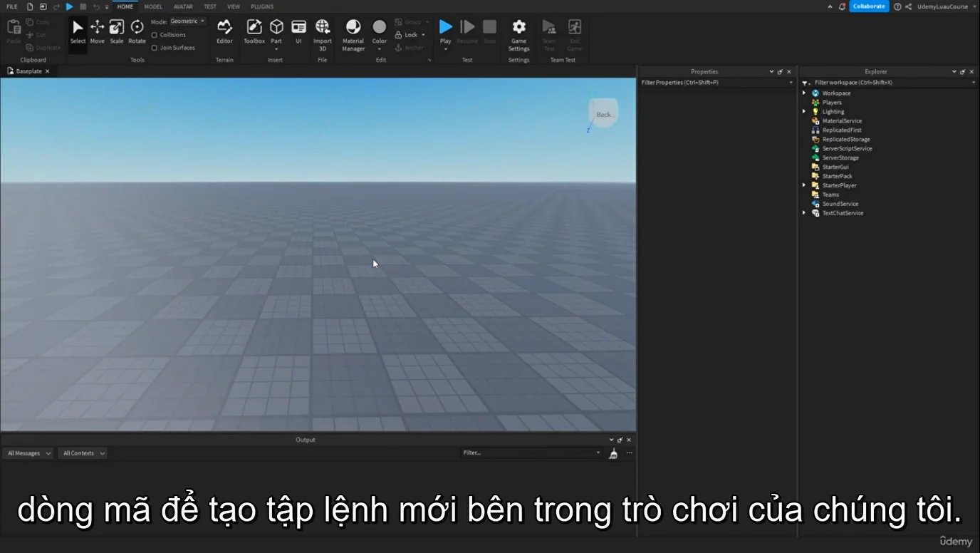Select MaterialService in Explorer
The image size is (980, 553).
[842, 121]
